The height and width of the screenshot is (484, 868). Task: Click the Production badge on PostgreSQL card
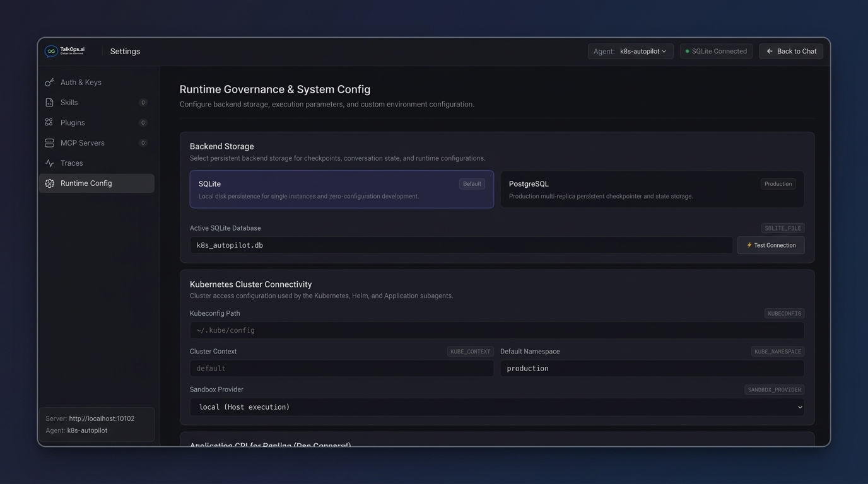click(x=778, y=184)
